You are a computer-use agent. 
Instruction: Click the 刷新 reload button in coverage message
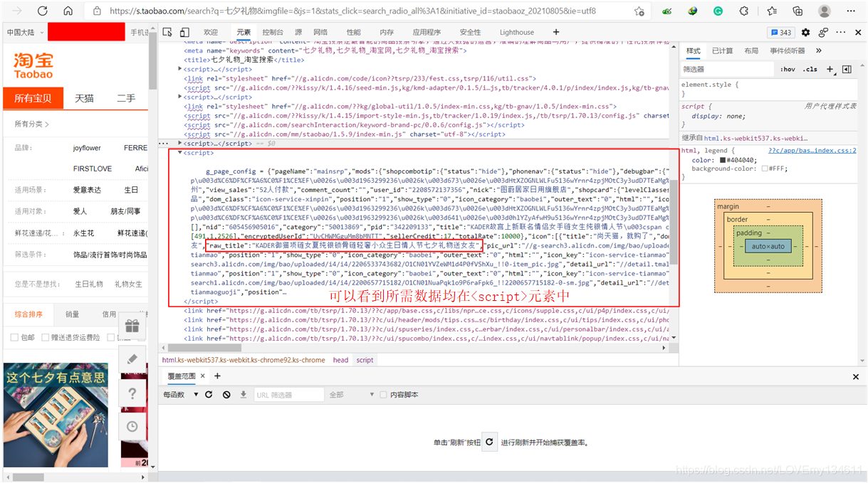click(489, 442)
